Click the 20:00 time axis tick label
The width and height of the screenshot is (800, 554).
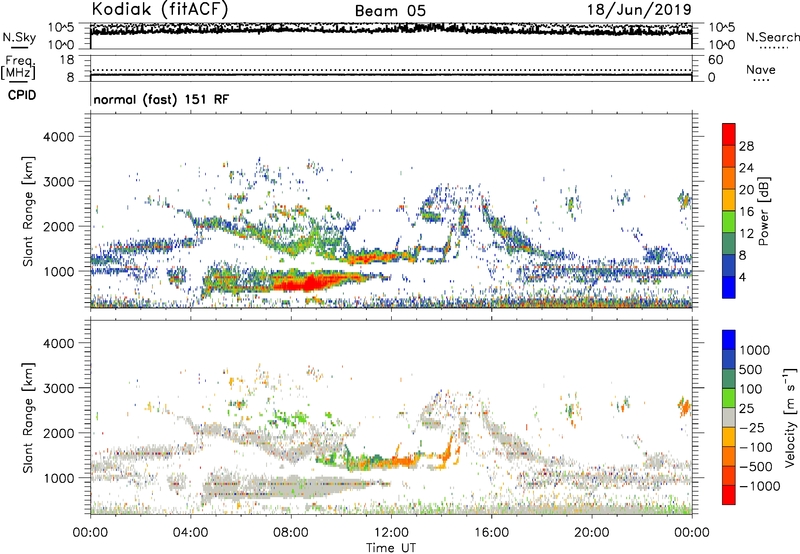[x=592, y=533]
